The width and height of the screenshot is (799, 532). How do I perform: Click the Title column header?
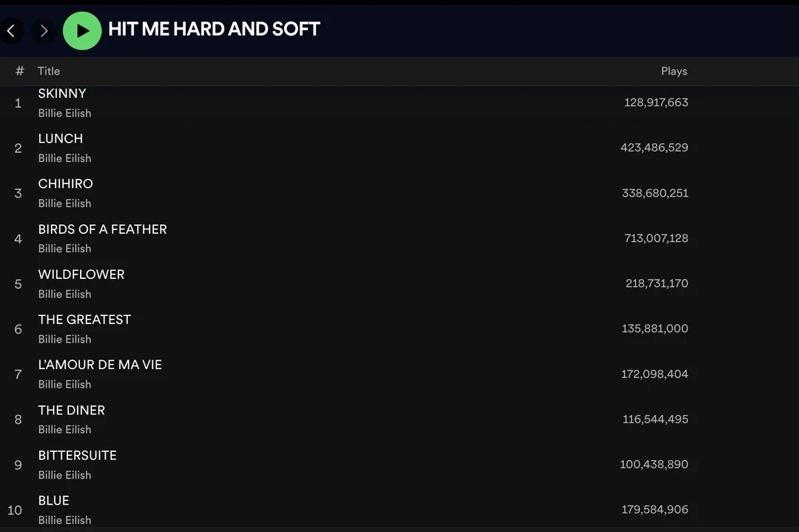click(x=49, y=71)
